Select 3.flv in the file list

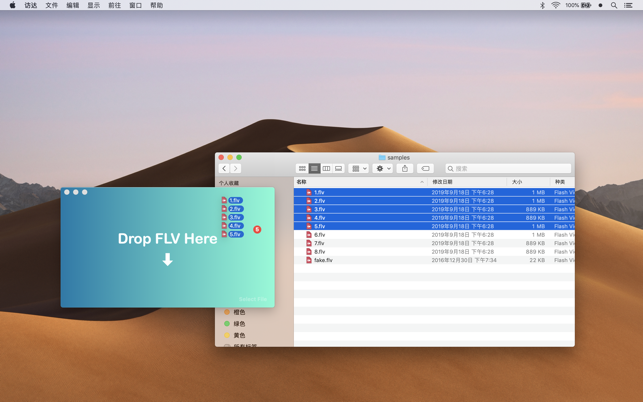pyautogui.click(x=434, y=209)
